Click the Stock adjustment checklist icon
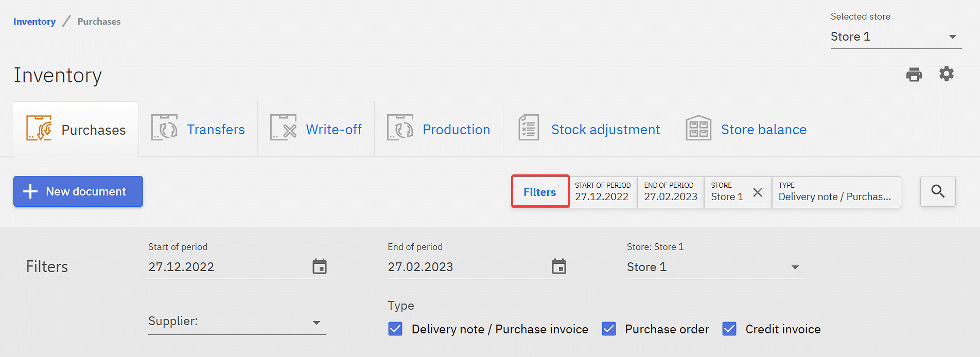 coord(528,128)
